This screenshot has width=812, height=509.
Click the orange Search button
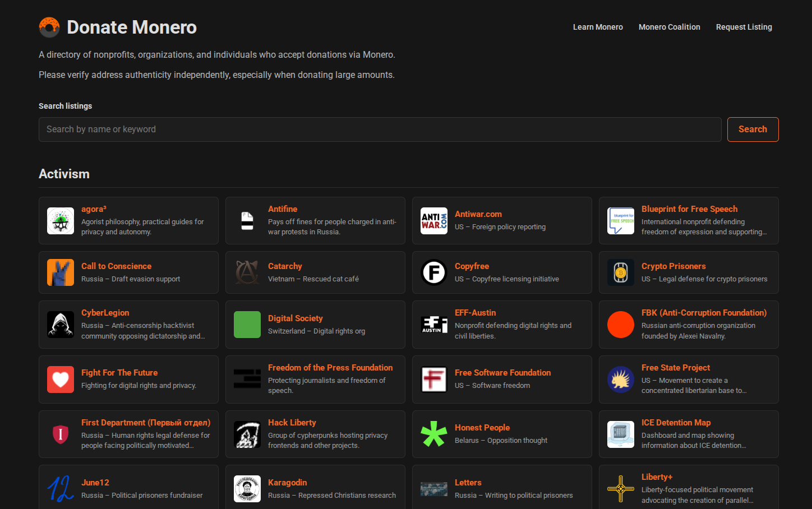(753, 129)
